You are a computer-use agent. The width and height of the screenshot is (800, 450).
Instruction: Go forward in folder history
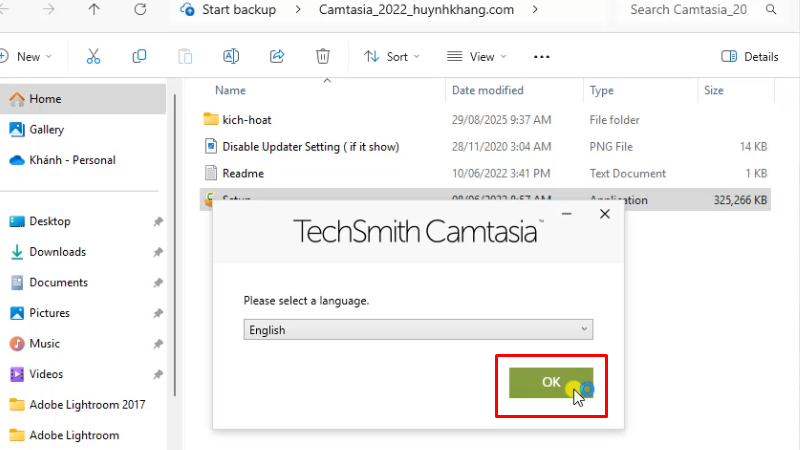pos(48,9)
